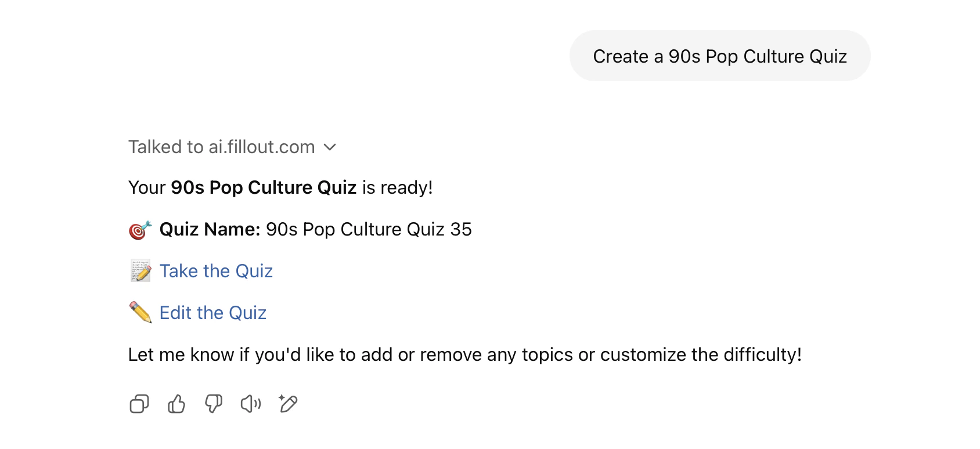Open the Take the Quiz link
Image resolution: width=980 pixels, height=449 pixels.
[x=217, y=271]
